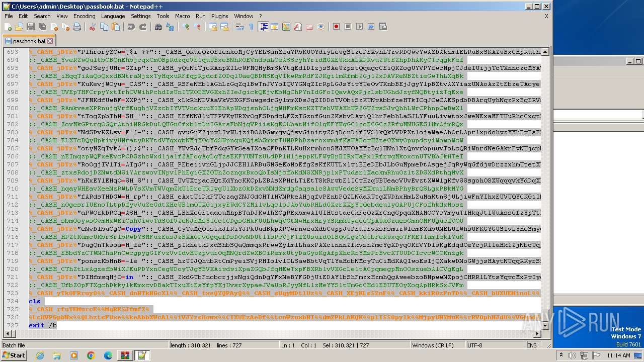Open the User Defined Language icon
Image resolution: width=644 pixels, height=362 pixels.
(x=275, y=27)
